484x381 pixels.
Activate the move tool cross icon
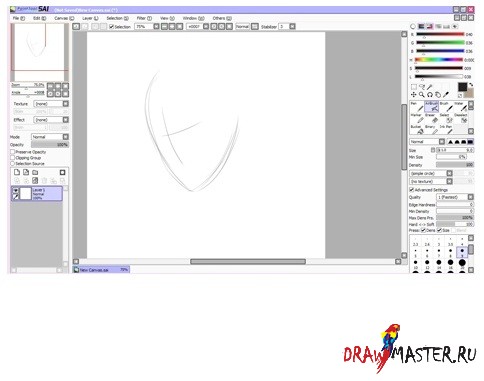pyautogui.click(x=414, y=95)
